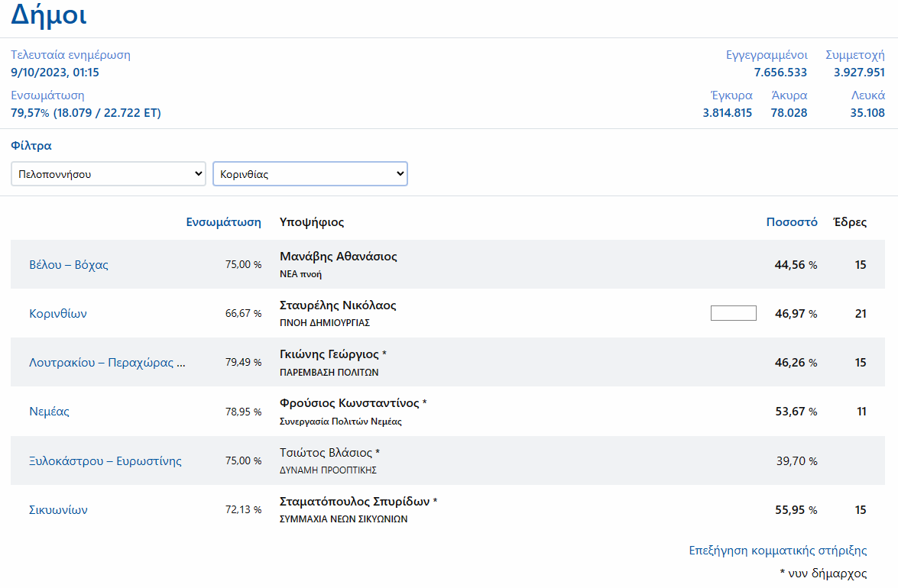Image resolution: width=898 pixels, height=588 pixels.
Task: Open Λουτρακίου – Περαχώρας municipality results
Action: 107,363
